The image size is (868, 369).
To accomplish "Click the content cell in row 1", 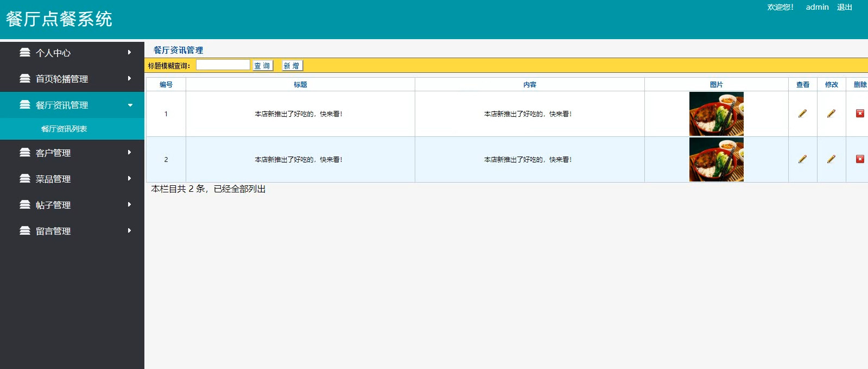I will pyautogui.click(x=530, y=114).
